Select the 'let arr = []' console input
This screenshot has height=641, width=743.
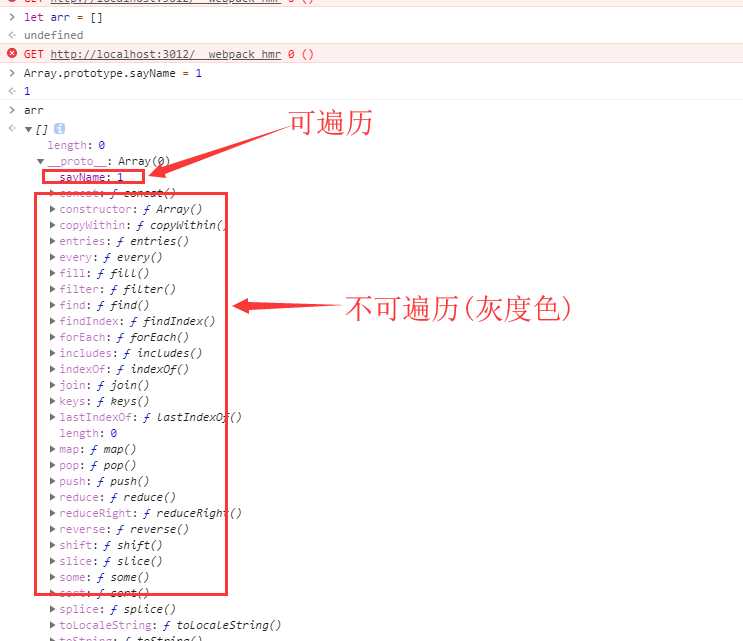(63, 18)
